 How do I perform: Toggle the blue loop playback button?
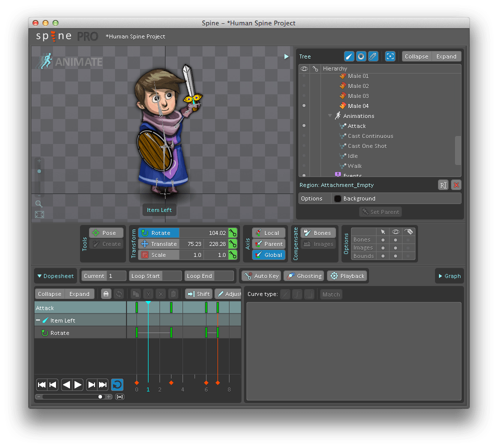coord(117,384)
